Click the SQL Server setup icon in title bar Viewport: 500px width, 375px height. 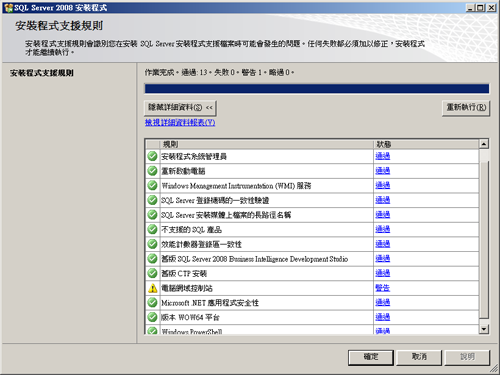8,8
